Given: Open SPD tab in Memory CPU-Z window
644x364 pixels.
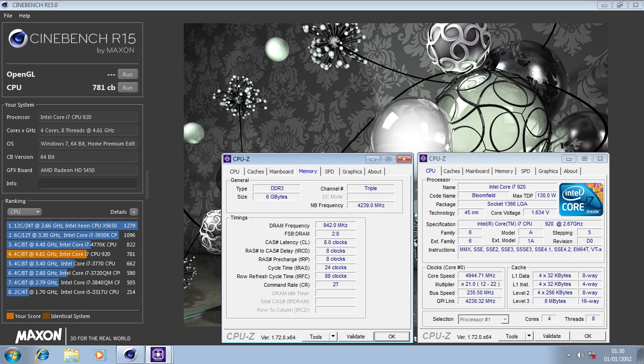Looking at the screenshot, I should point(330,172).
